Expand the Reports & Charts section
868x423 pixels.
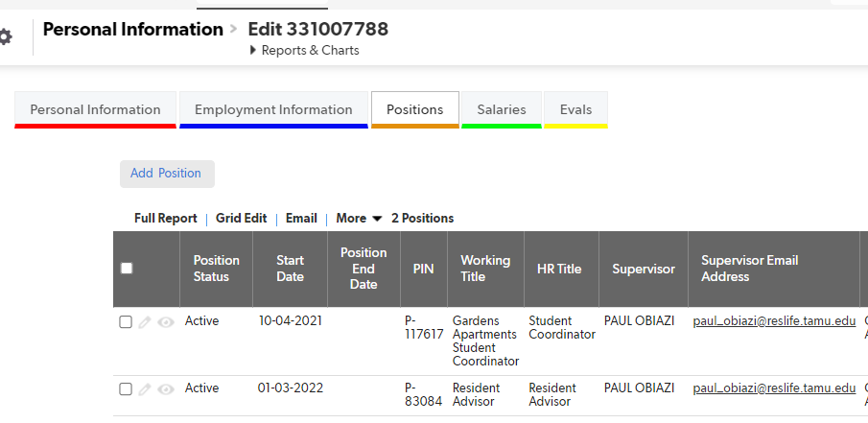[x=304, y=51]
